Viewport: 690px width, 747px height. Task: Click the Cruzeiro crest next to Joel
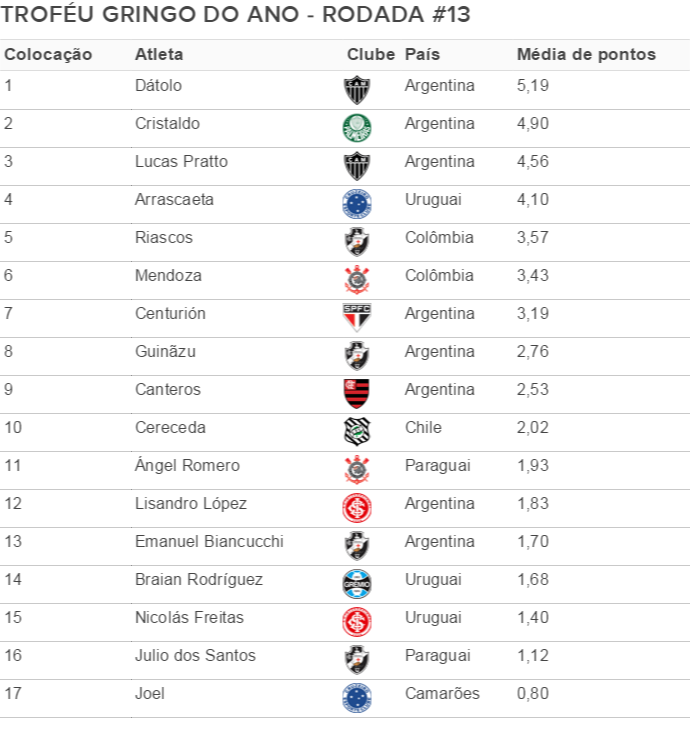357,698
